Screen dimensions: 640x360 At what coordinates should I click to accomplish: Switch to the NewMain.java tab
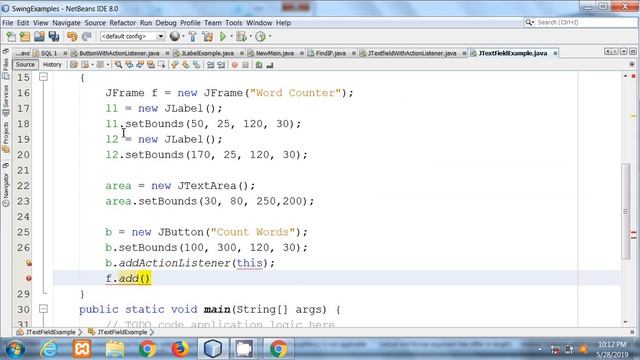275,53
